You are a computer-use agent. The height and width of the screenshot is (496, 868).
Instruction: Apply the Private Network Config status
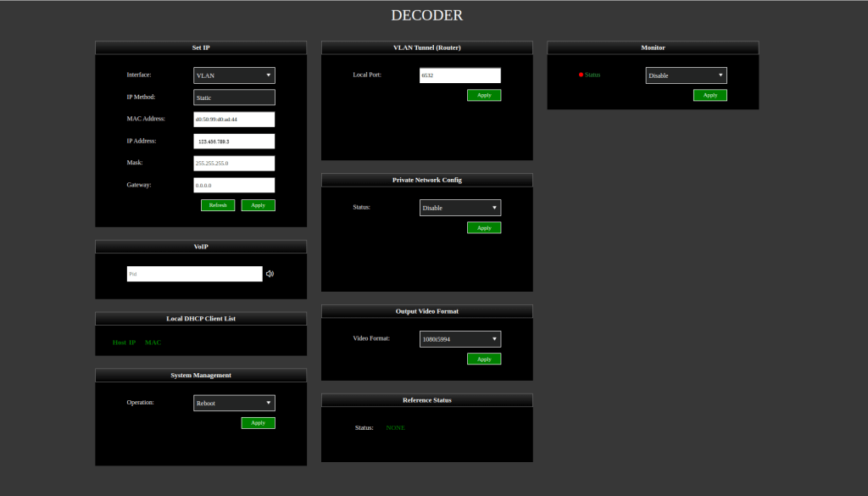(x=484, y=227)
